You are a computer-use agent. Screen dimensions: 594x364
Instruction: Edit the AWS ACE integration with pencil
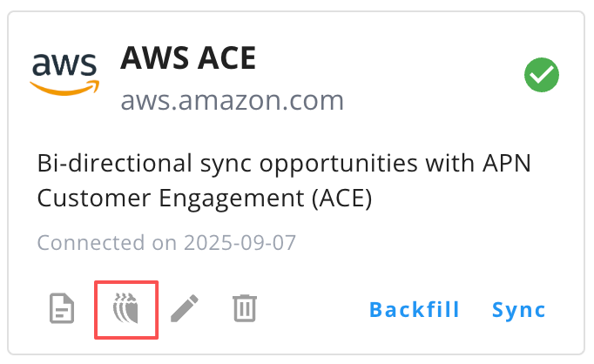(184, 308)
